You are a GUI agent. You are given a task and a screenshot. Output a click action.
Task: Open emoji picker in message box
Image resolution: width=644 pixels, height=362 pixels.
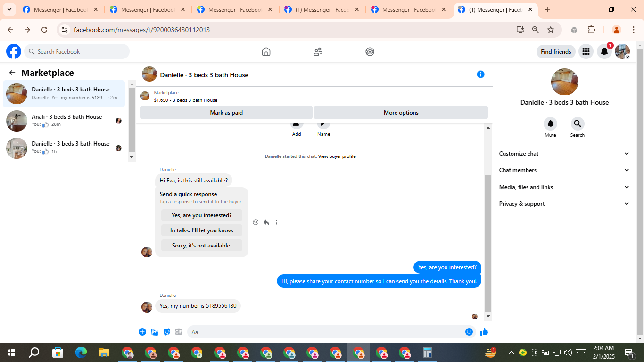click(469, 332)
